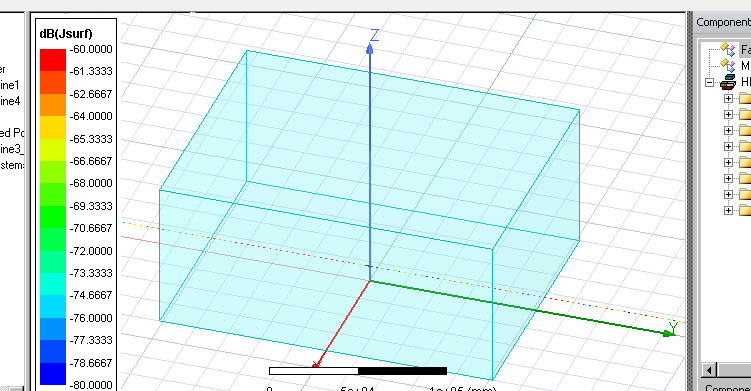Select the ine4 item in the left project tree
Viewport: 751px width, 391px height.
coord(10,101)
